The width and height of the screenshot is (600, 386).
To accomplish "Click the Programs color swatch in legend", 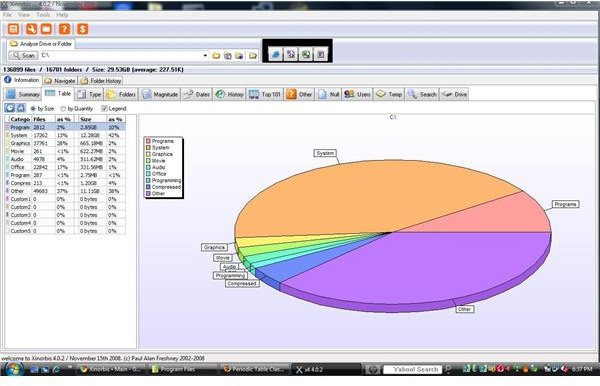I will click(148, 141).
